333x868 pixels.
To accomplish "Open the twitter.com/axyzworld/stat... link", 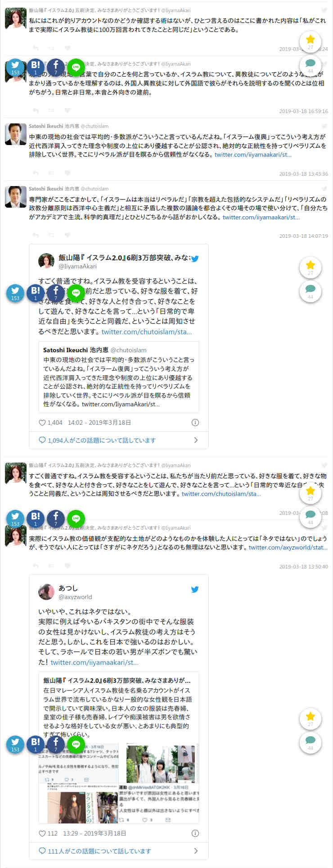I will 288,547.
